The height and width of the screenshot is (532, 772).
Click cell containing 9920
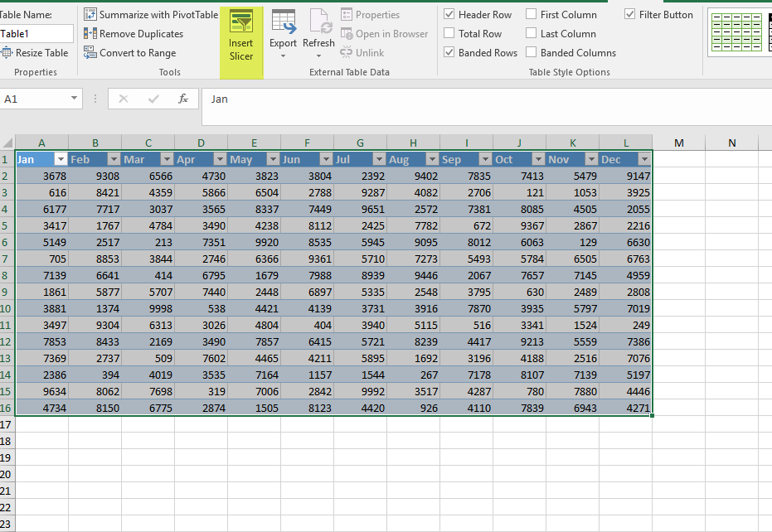click(x=254, y=242)
